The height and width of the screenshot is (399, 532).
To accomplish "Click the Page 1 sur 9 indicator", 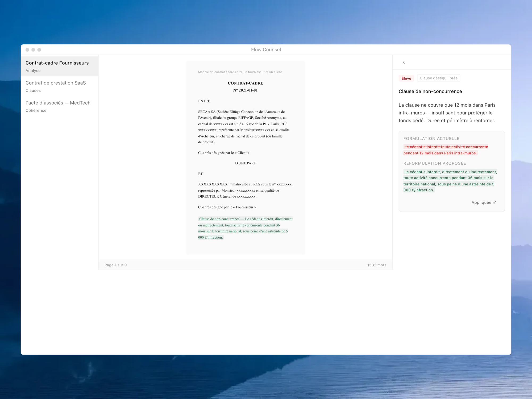I will pyautogui.click(x=115, y=265).
